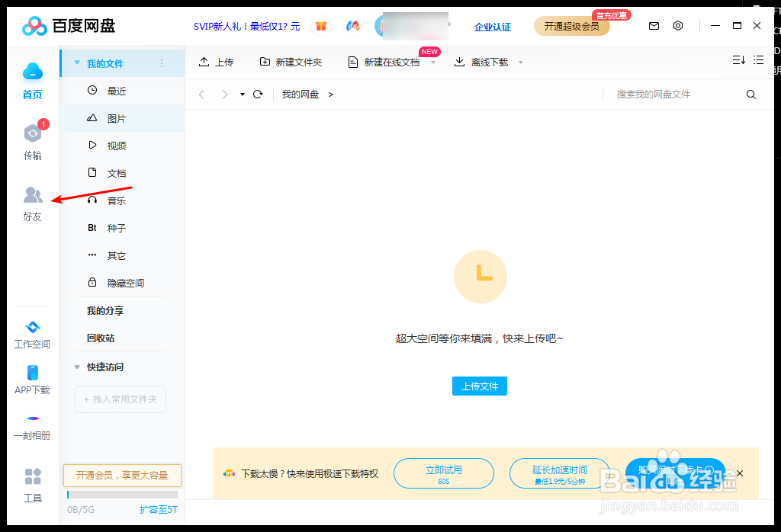Open the 首页 home icon in sidebar
This screenshot has height=532, width=781.
point(32,76)
